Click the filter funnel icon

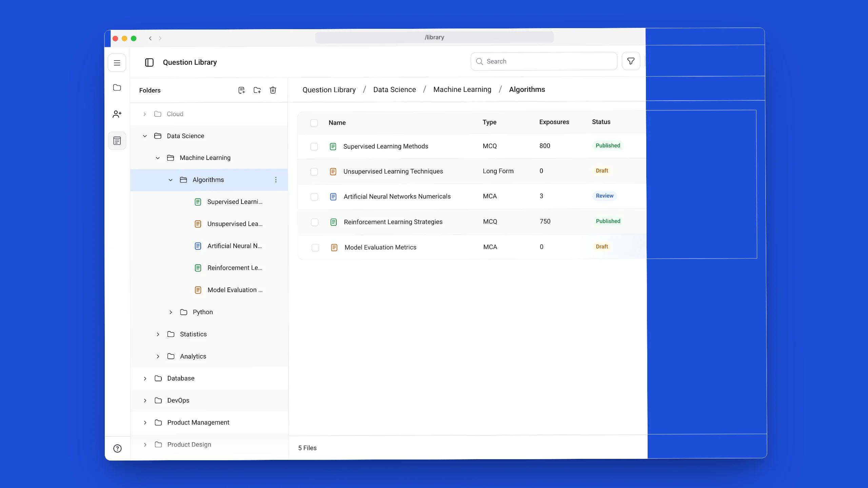pyautogui.click(x=631, y=61)
